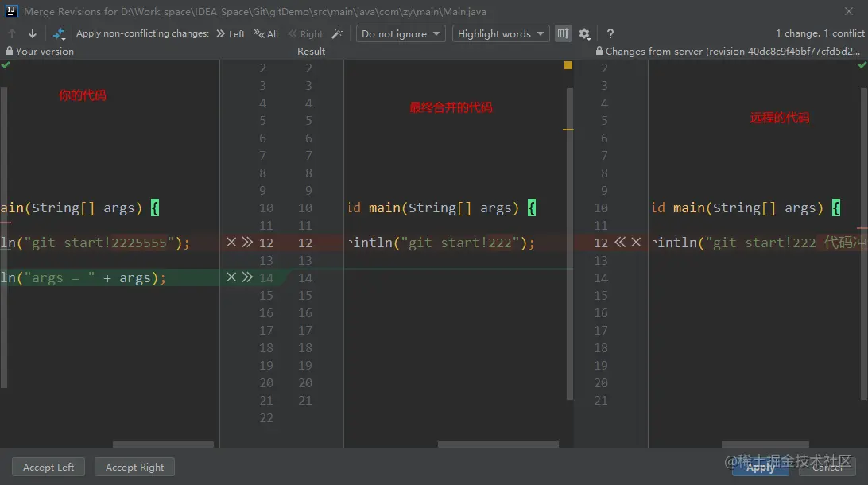Click left pane line with 'git start!2225555'

click(95, 242)
